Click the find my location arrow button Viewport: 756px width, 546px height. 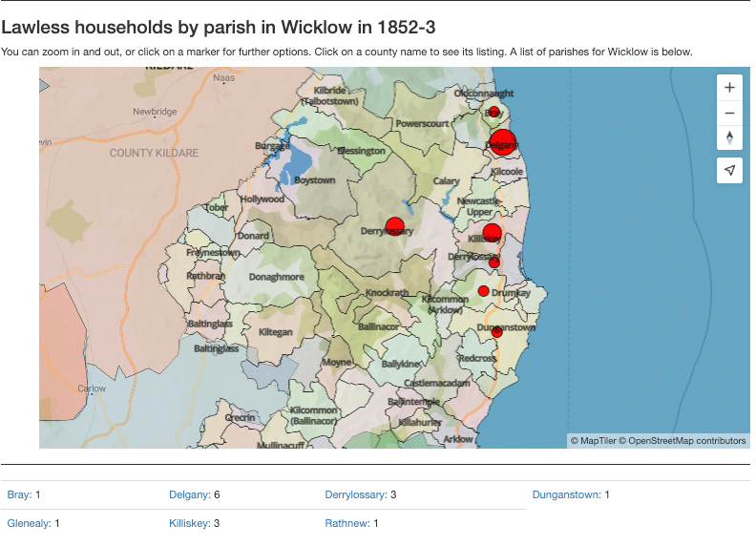coord(729,170)
